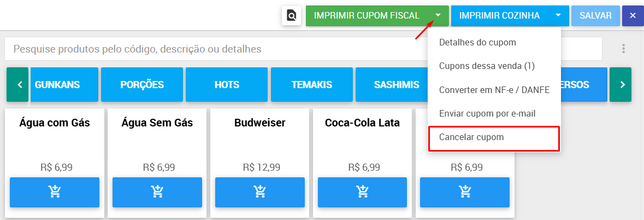Go to previous categories with left arrow
Screen dimensions: 644x220
[x=17, y=85]
